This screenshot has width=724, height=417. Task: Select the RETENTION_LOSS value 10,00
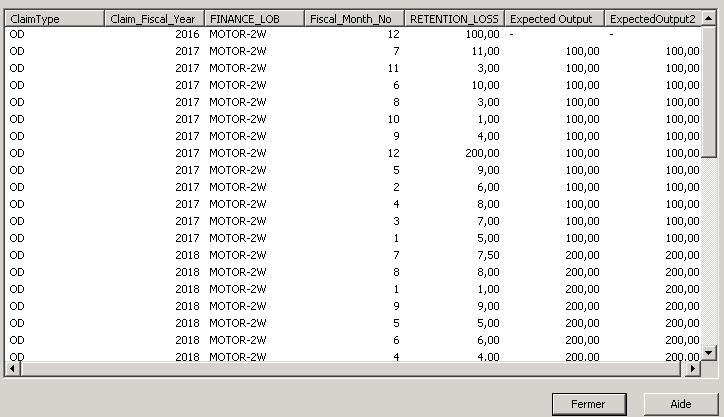(x=485, y=85)
